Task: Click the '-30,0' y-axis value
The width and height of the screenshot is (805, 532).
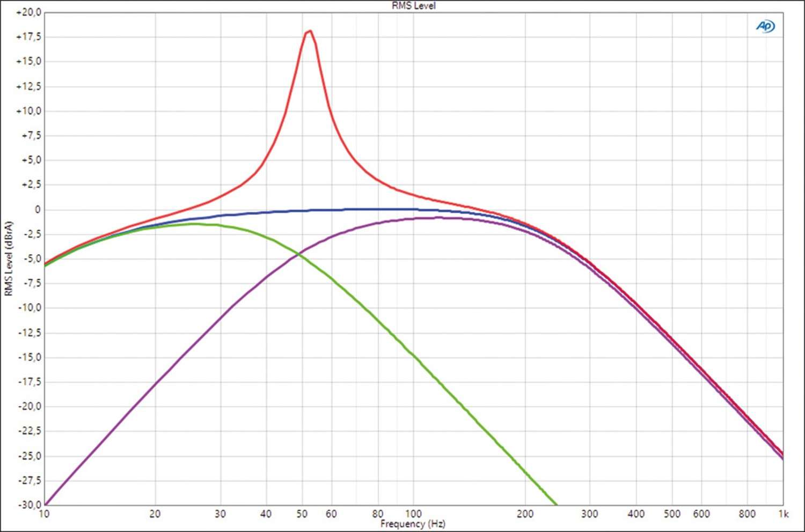Action: pyautogui.click(x=30, y=505)
